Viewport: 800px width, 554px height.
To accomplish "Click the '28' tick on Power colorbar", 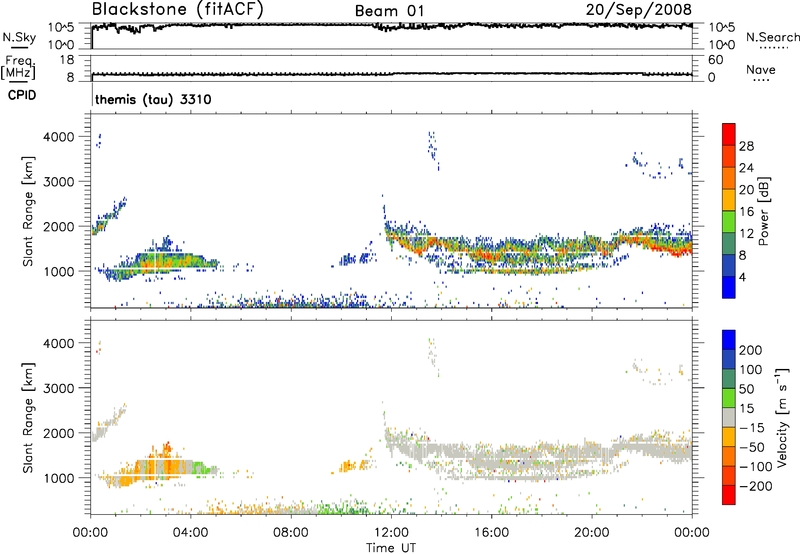I will [746, 146].
